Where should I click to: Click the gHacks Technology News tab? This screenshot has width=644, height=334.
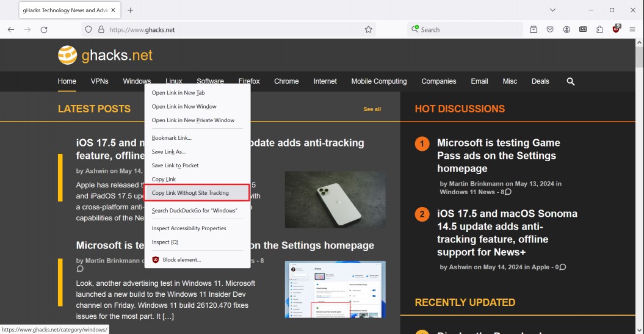(x=70, y=10)
